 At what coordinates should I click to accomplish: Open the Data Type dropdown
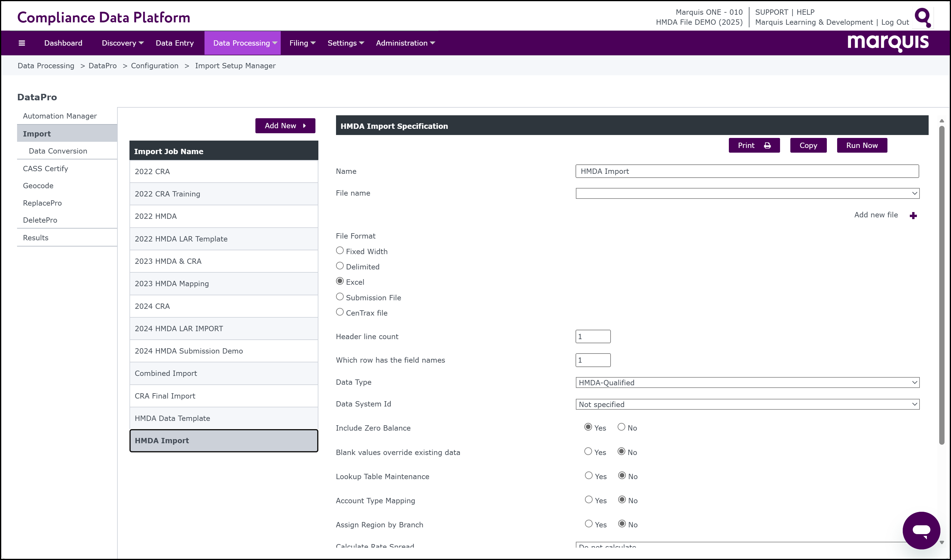[x=747, y=383]
